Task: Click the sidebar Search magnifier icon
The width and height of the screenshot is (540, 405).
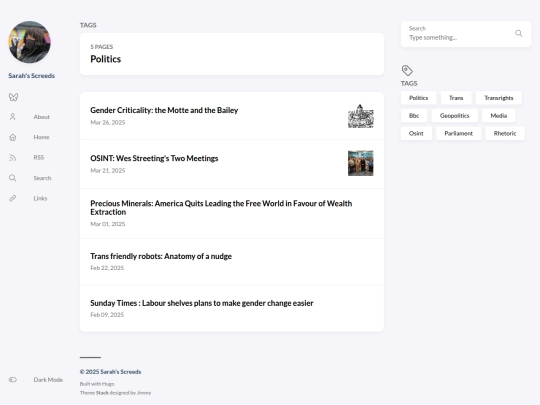Action: point(13,178)
